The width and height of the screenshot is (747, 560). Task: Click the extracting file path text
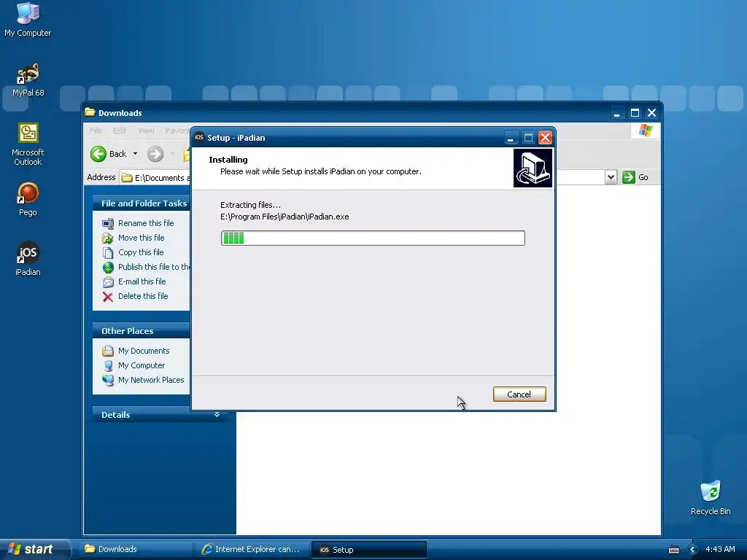[x=285, y=217]
